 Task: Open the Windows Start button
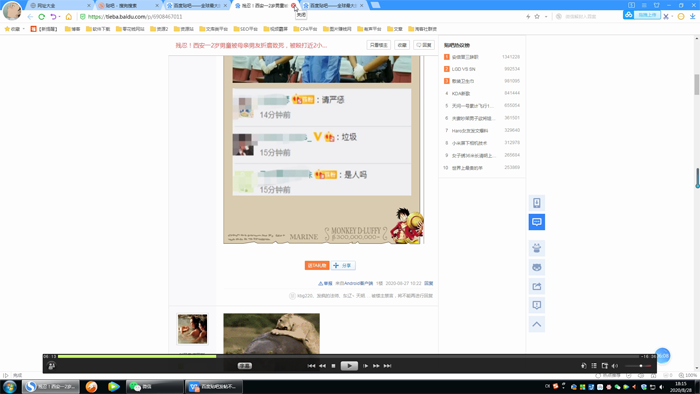tap(10, 387)
